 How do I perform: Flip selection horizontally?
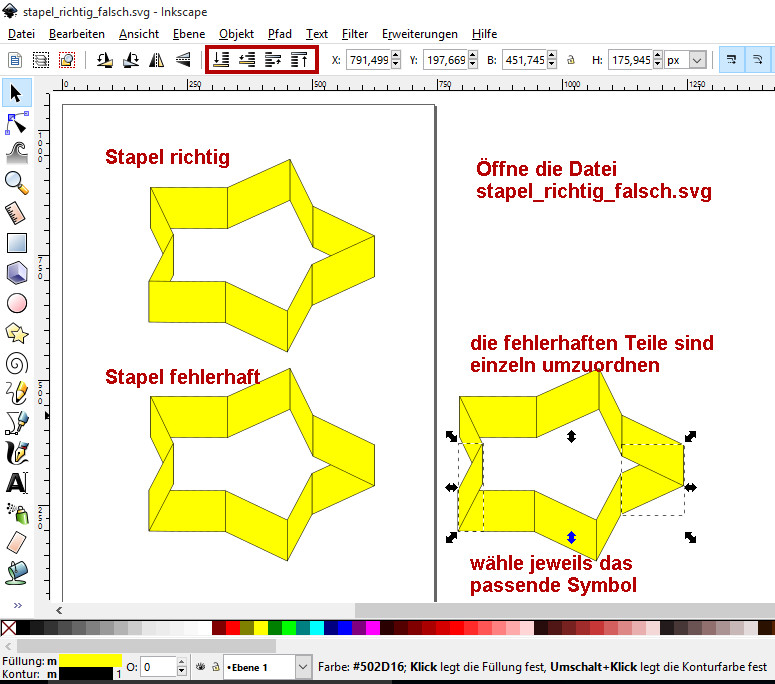[x=157, y=60]
